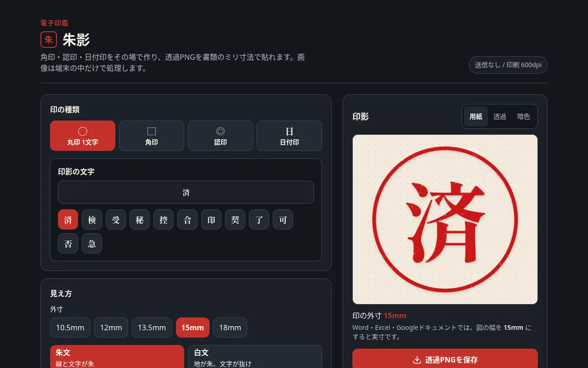Screen dimensions: 588x368
Task: Select the 日付印 date stamp type
Action: [289, 136]
